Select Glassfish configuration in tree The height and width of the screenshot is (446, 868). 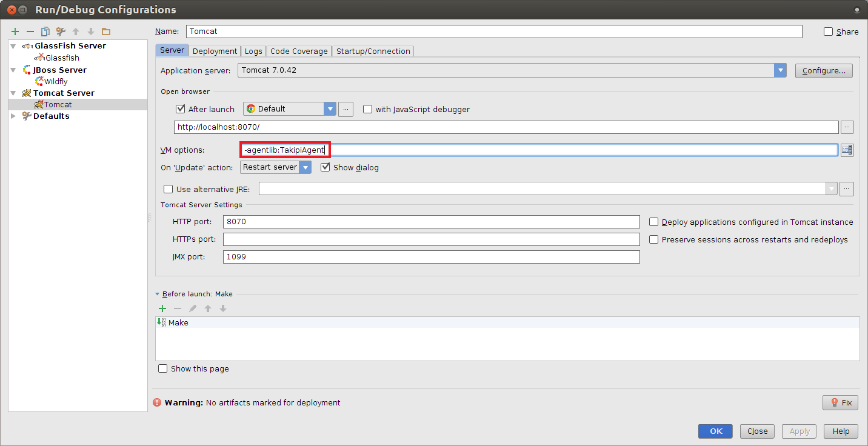click(x=62, y=58)
